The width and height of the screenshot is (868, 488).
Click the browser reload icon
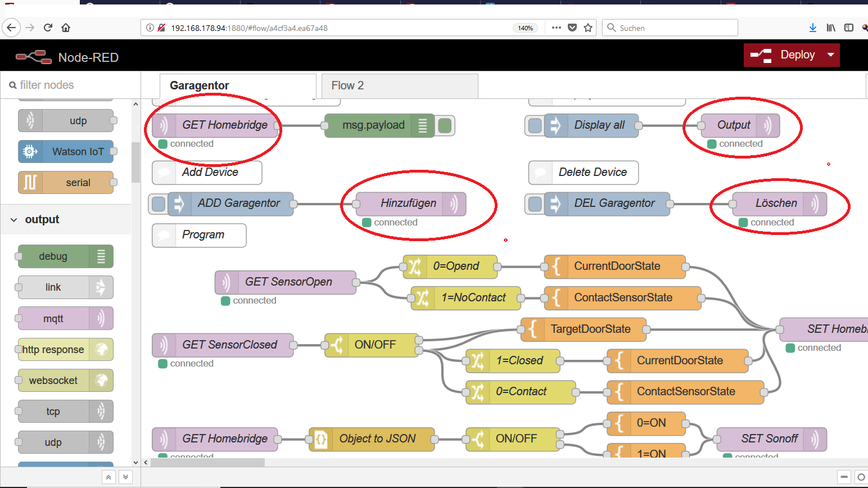48,28
